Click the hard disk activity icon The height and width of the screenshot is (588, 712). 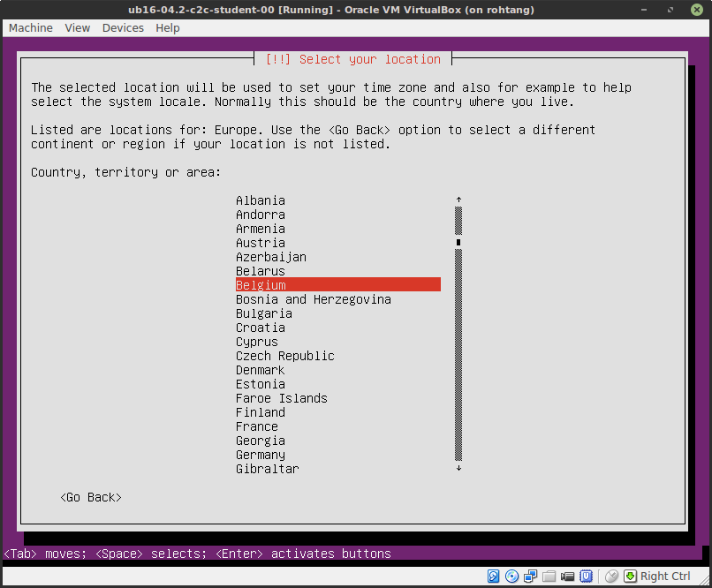[493, 576]
